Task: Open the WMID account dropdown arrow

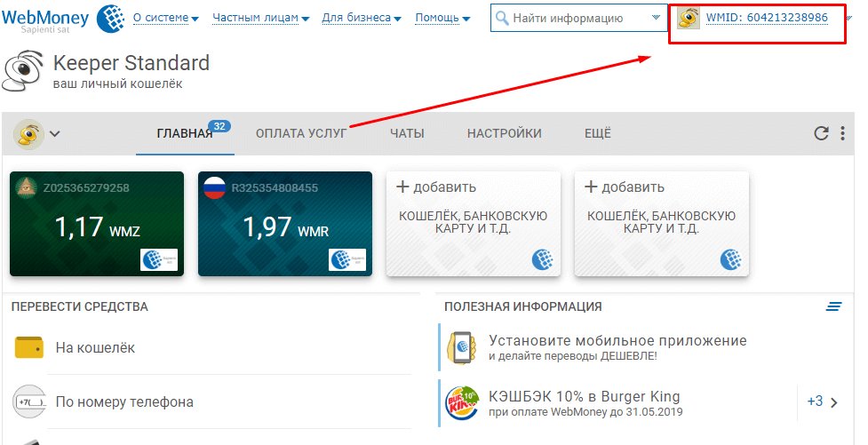Action: (x=849, y=19)
